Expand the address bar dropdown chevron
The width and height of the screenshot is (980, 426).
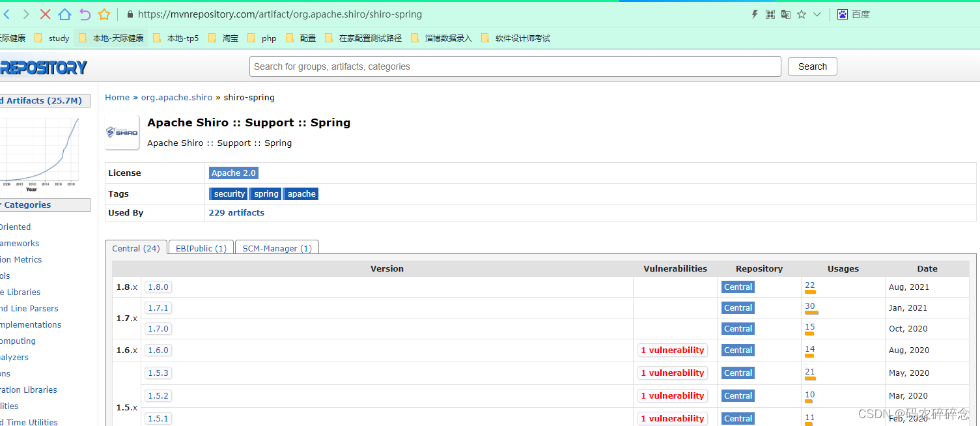(x=817, y=14)
